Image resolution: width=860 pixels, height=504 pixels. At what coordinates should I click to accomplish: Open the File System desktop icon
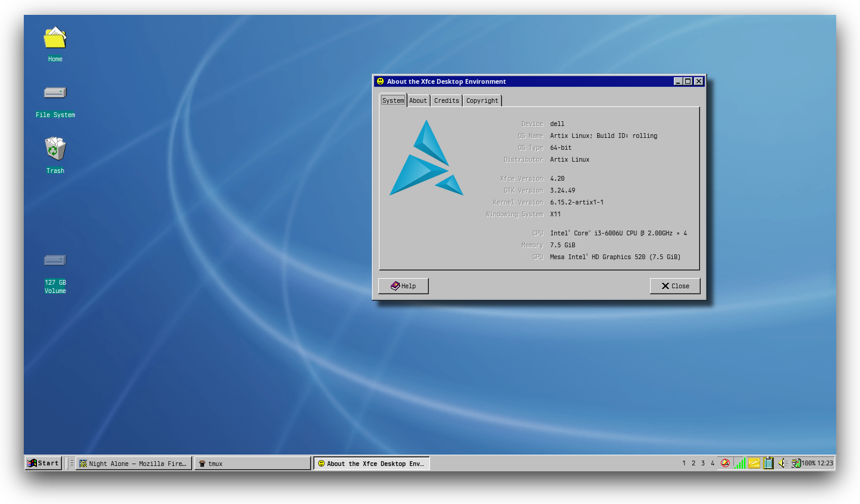coord(55,93)
